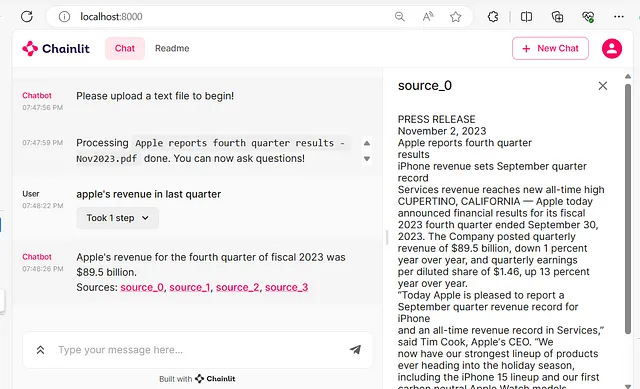Click the panel divider handle between chat and source

tap(387, 237)
